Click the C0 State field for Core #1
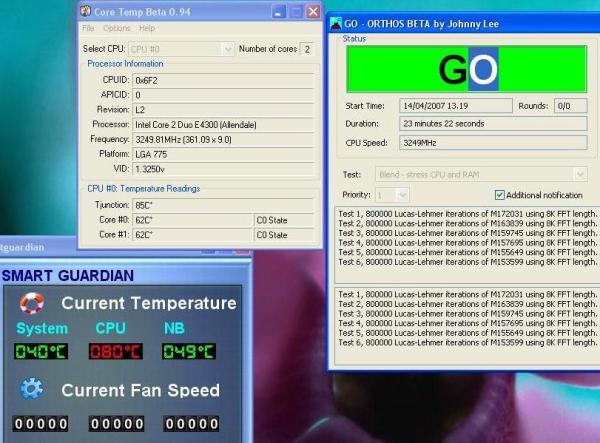The width and height of the screenshot is (600, 443). [284, 235]
